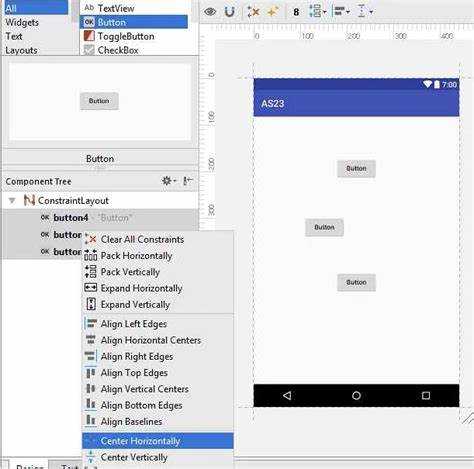Image resolution: width=474 pixels, height=469 pixels.
Task: Click topmost Button on device canvas
Action: pyautogui.click(x=356, y=169)
